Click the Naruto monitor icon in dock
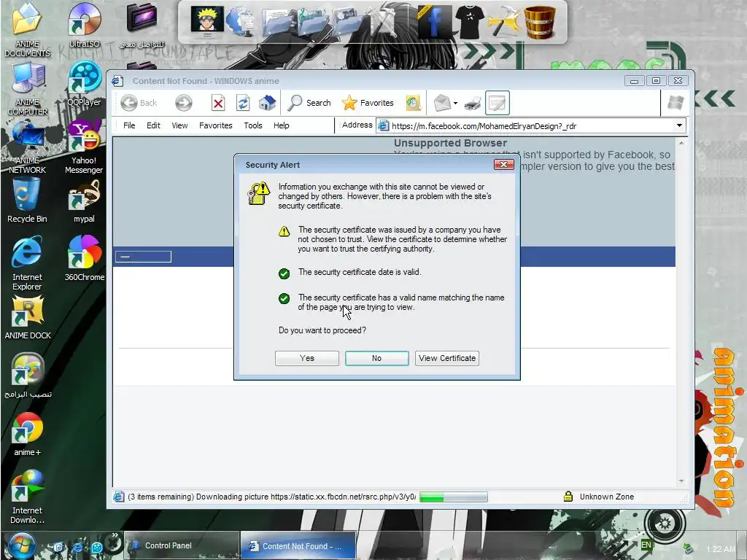The height and width of the screenshot is (560, 747). click(x=206, y=20)
